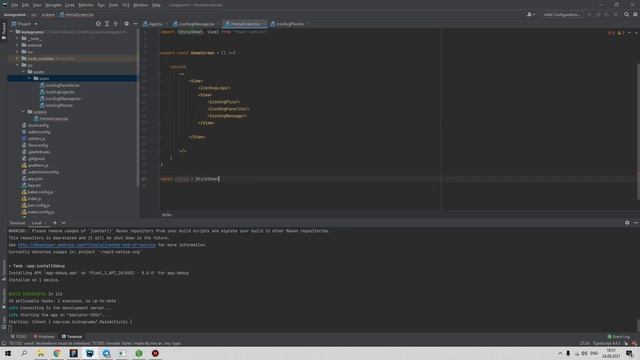The height and width of the screenshot is (360, 640).
Task: Select the Terminal tool window tab
Action: pyautogui.click(x=72, y=337)
